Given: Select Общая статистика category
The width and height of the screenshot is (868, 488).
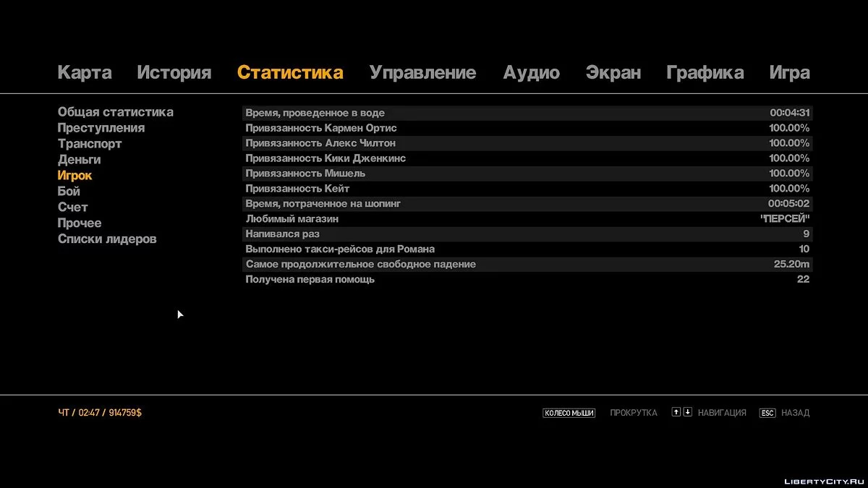Looking at the screenshot, I should point(115,112).
